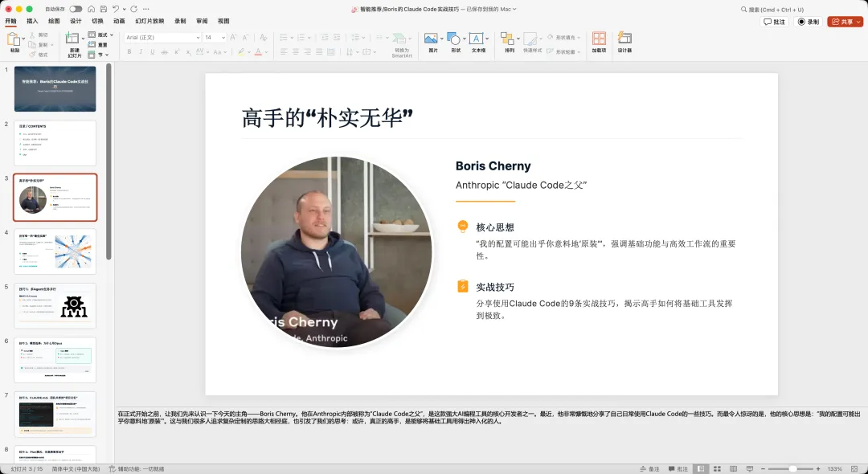Open the font size 14 combo box
The width and height of the screenshot is (868, 474).
point(215,37)
